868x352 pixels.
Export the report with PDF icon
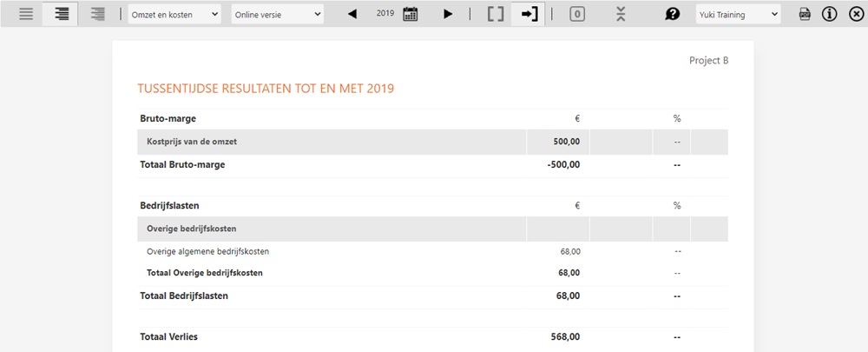pos(805,14)
